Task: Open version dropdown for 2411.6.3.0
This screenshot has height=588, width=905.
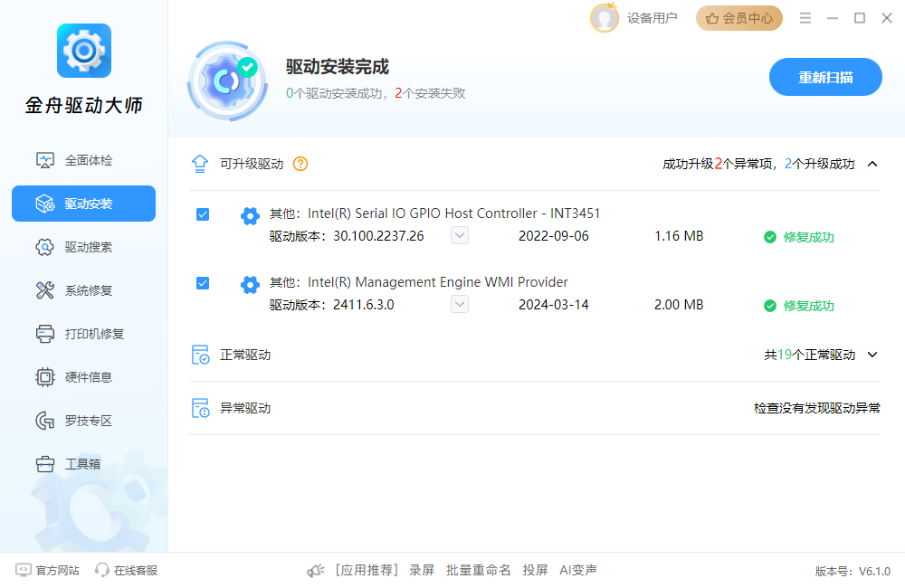Action: pos(460,305)
